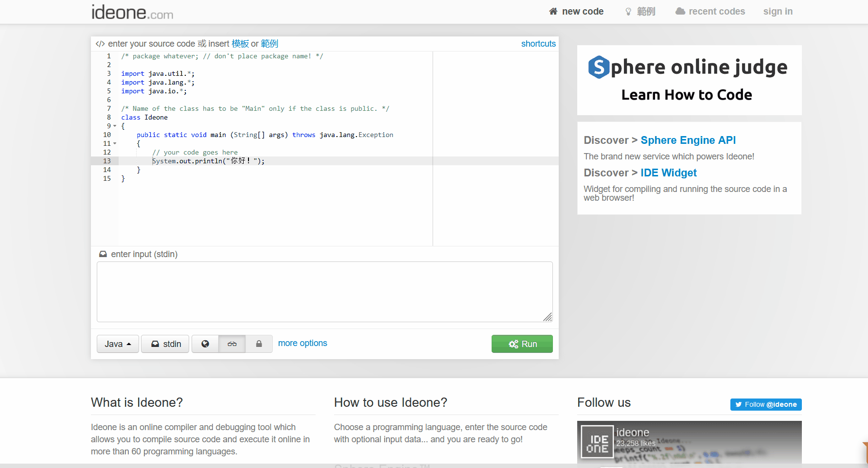This screenshot has height=468, width=868.
Task: Click Follow @ideone Twitter button
Action: click(766, 404)
